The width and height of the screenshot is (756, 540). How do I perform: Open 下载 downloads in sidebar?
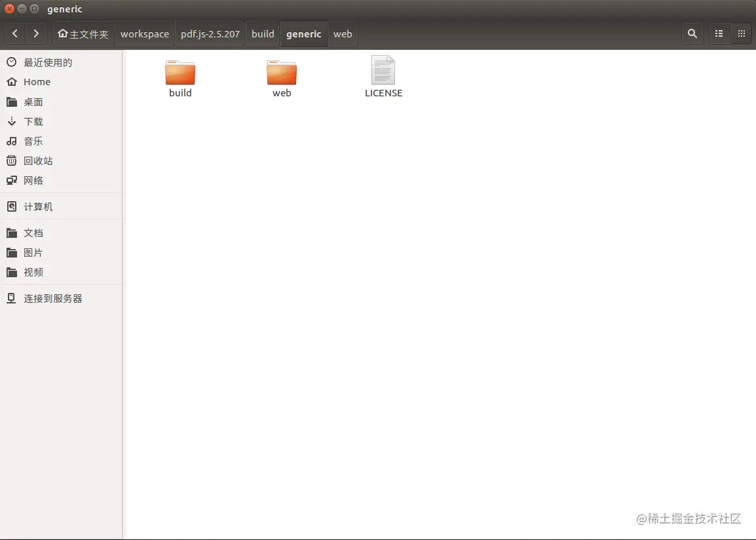(61, 121)
